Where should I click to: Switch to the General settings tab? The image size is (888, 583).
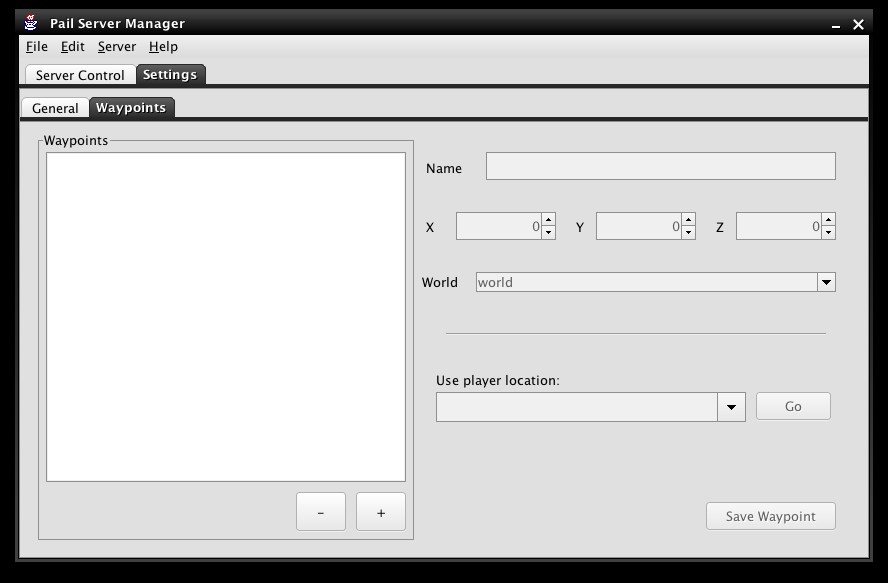point(55,108)
